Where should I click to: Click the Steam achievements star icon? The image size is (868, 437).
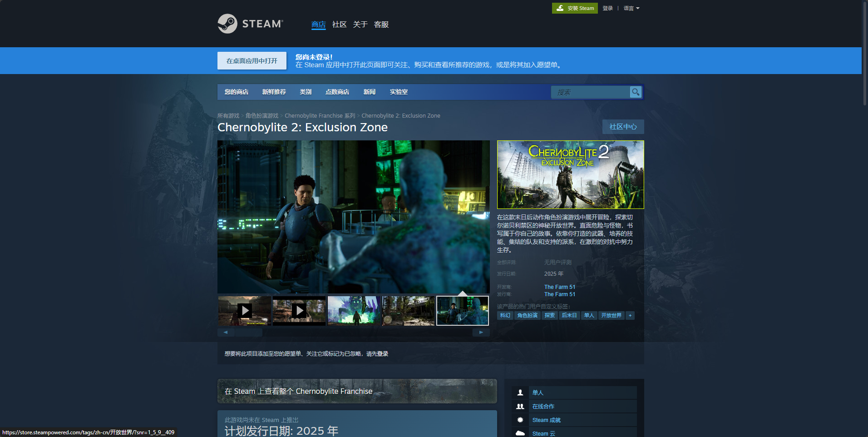click(520, 420)
